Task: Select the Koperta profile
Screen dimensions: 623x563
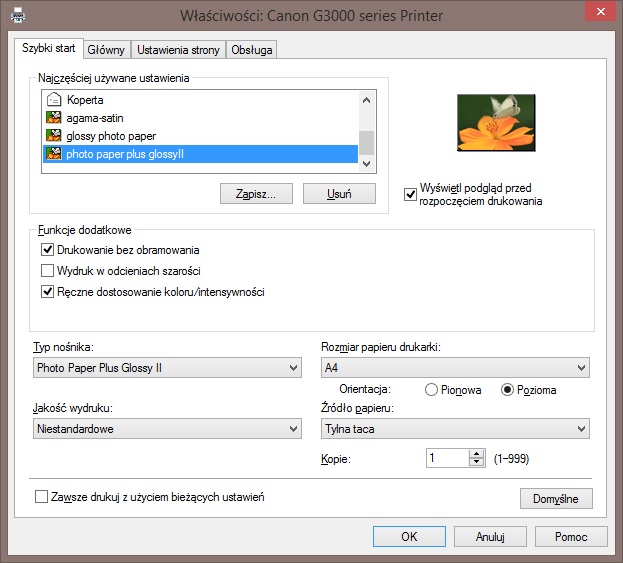Action: 200,99
